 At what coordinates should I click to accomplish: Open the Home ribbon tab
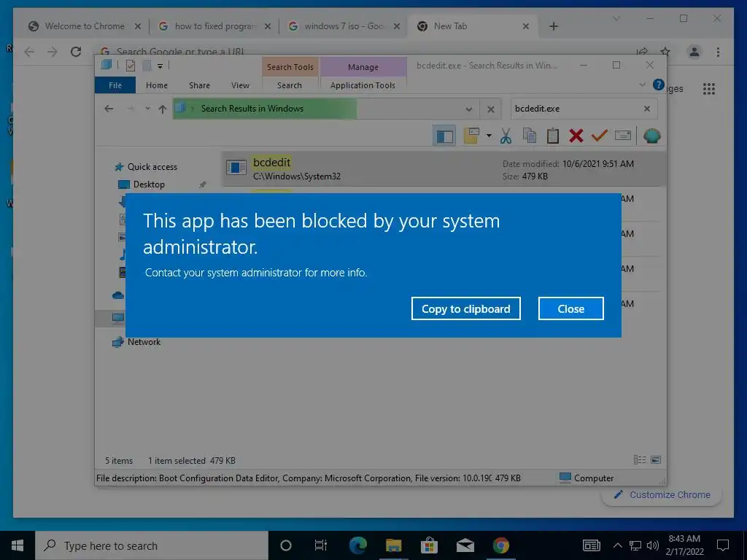(157, 85)
